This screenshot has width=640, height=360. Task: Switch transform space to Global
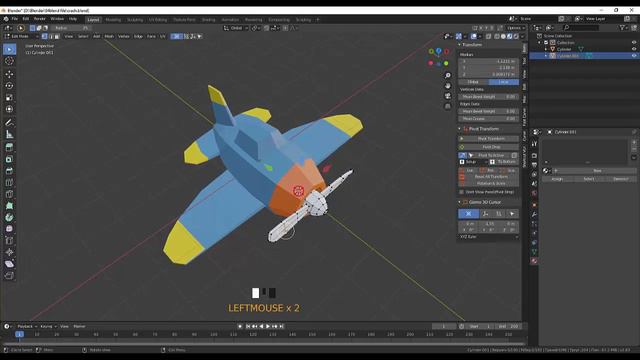[x=473, y=82]
